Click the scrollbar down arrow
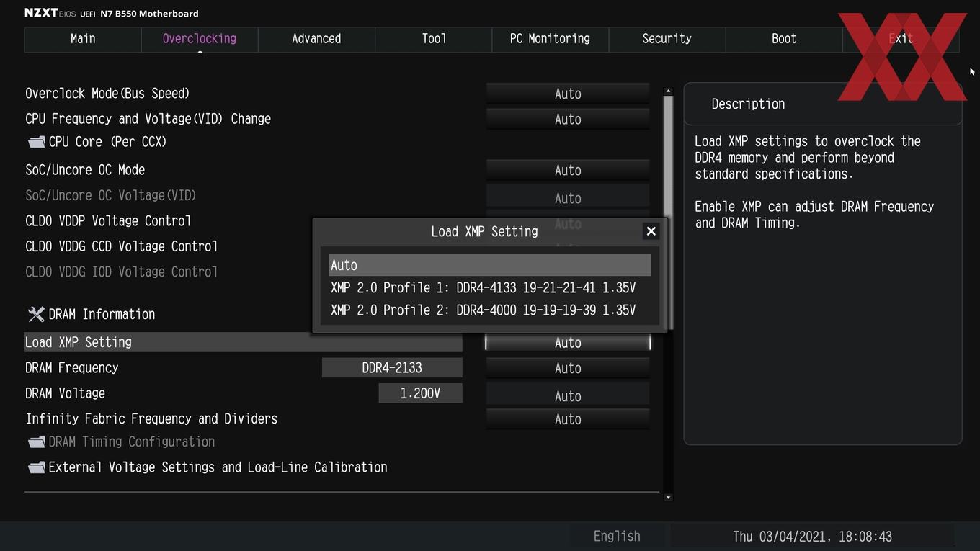This screenshot has height=551, width=980. (668, 497)
